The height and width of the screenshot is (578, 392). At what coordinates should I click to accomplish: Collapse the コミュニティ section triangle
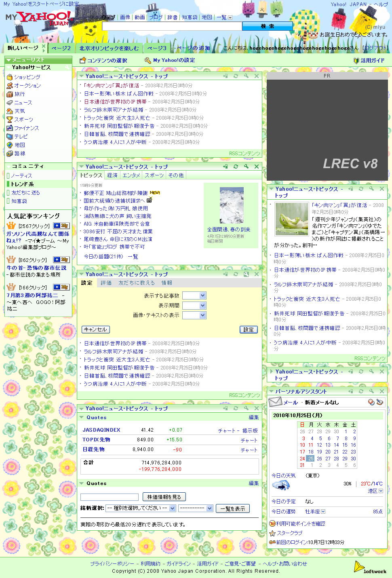coord(8,166)
